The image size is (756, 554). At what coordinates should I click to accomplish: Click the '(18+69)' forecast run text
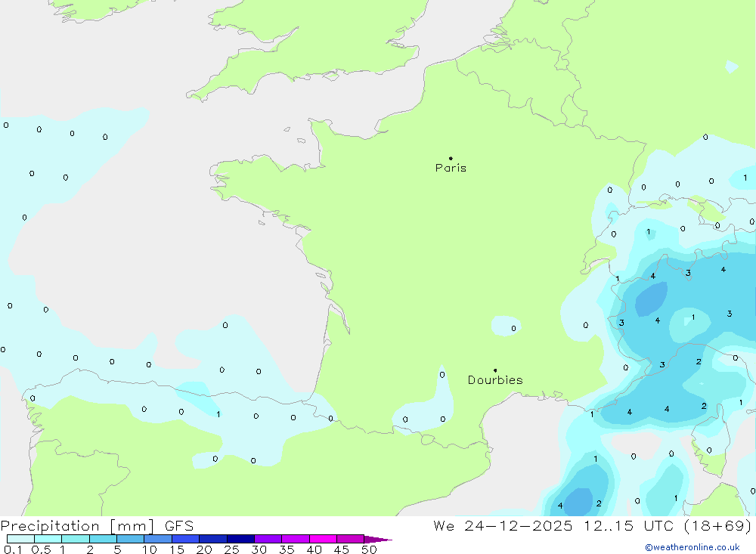point(717,526)
